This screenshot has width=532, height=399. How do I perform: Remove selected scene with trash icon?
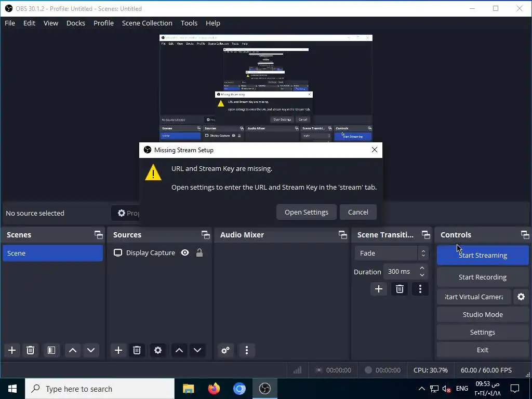point(30,350)
